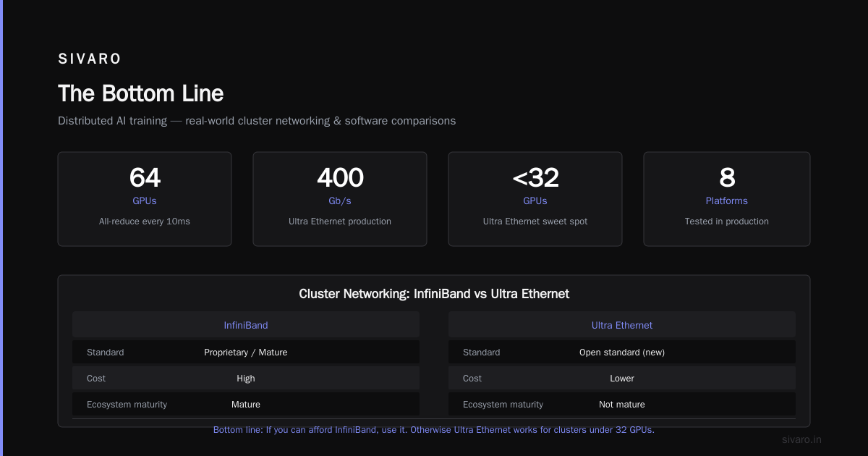Image resolution: width=868 pixels, height=456 pixels.
Task: Click the Tested in production caption
Action: [727, 221]
